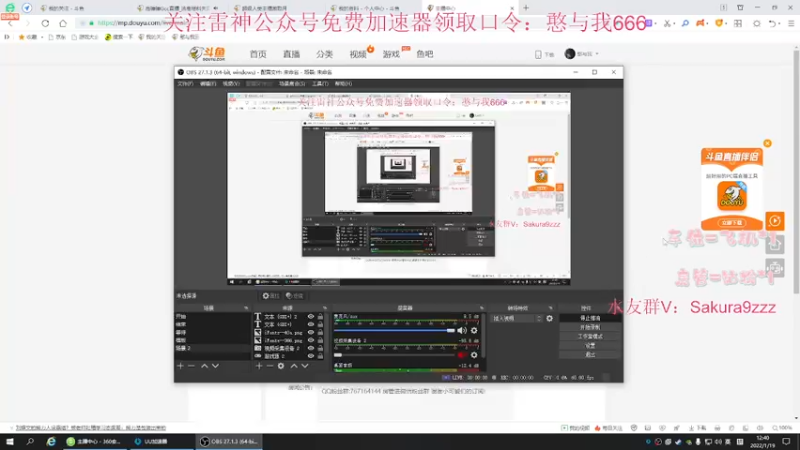
Task: Enable 工作室模式 in OBS controls
Action: click(590, 336)
